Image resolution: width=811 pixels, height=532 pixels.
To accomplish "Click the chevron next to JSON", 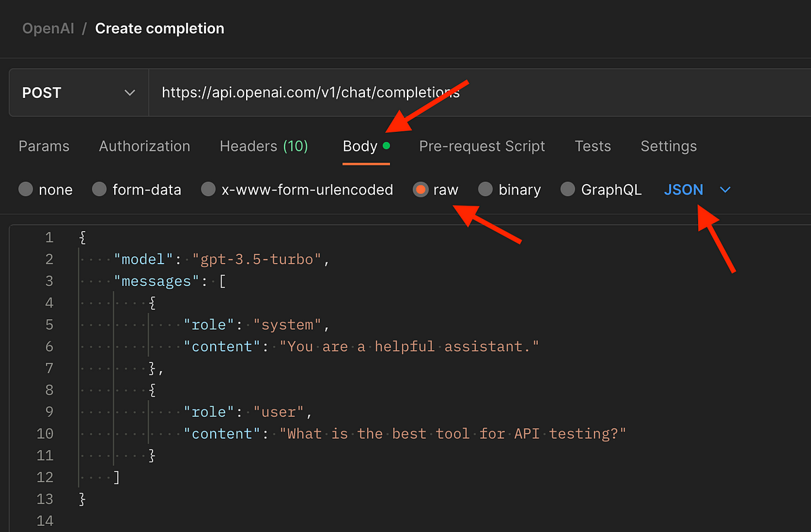I will coord(725,191).
